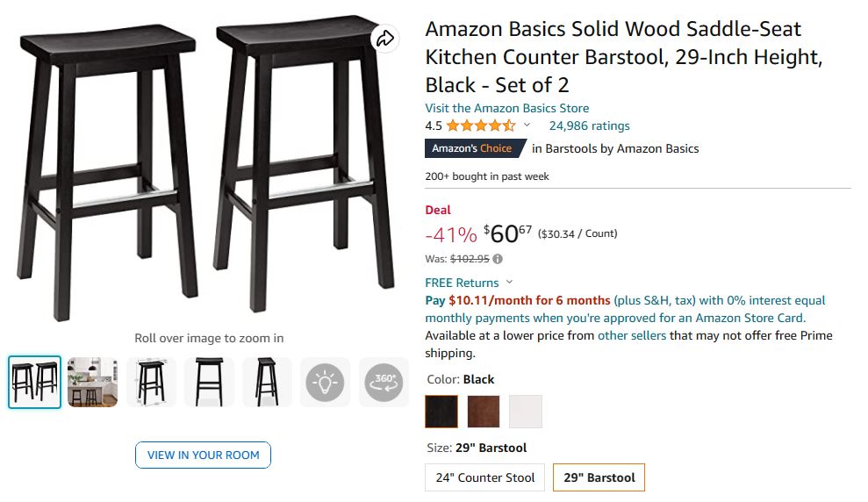Open Visit the Amazon Basics Store link

(506, 108)
